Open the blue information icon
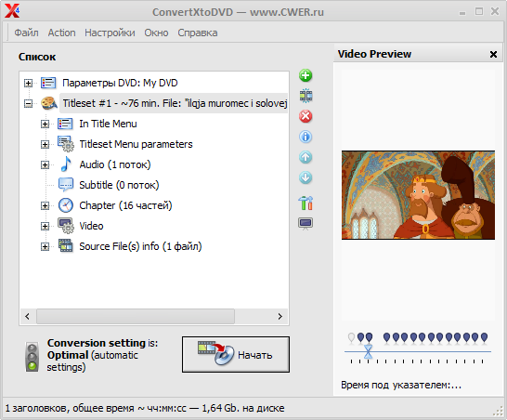The height and width of the screenshot is (420, 507). tap(305, 137)
